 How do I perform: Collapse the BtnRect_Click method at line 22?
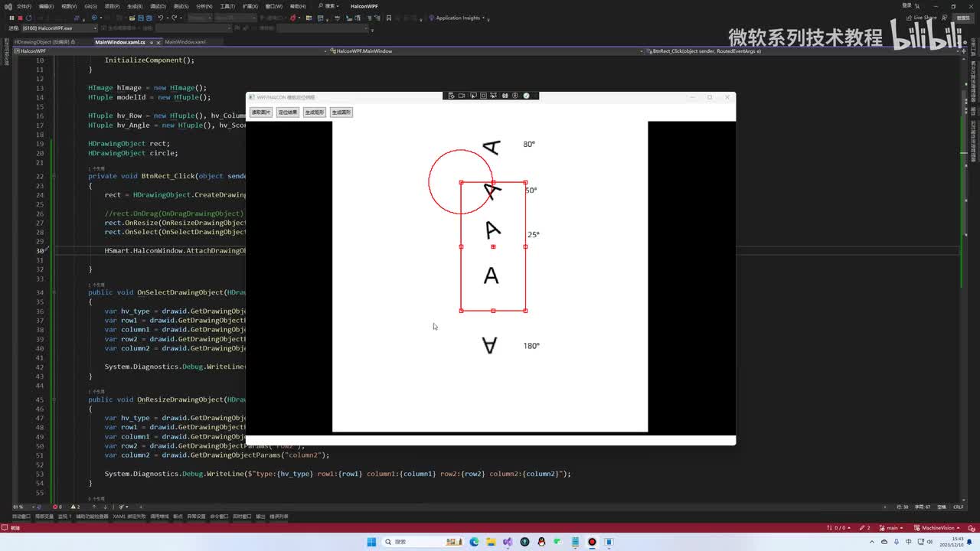coord(54,176)
